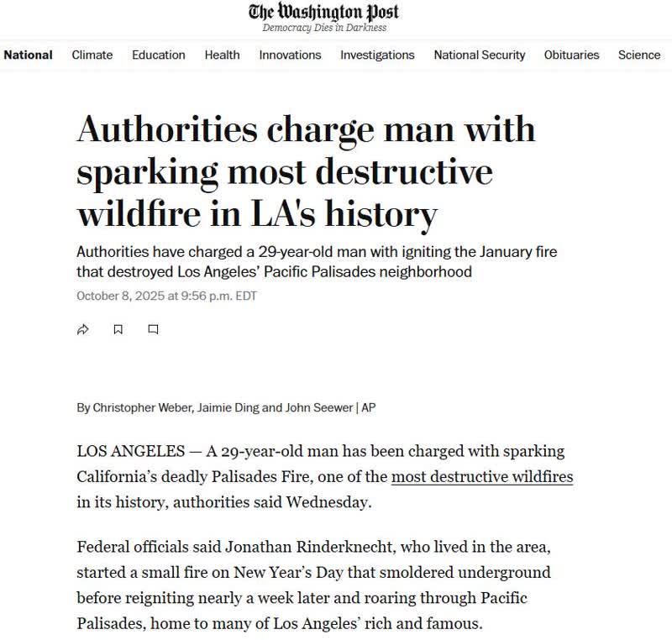Click the Jaimie Ding byline
Image resolution: width=672 pixels, height=640 pixels.
225,407
